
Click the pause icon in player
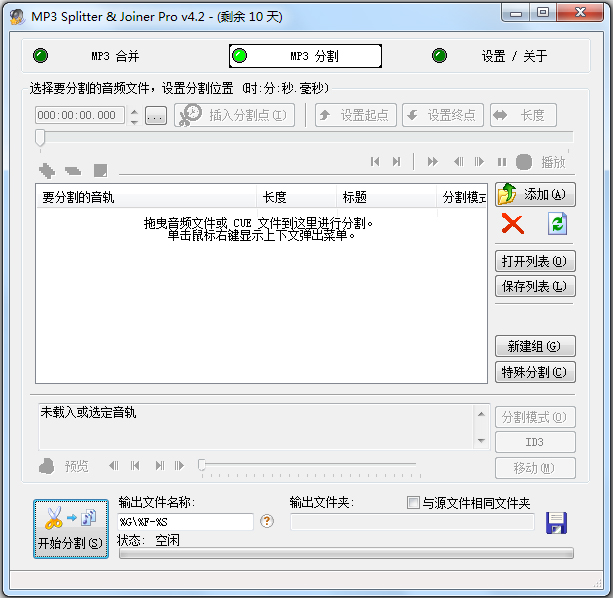(x=502, y=162)
